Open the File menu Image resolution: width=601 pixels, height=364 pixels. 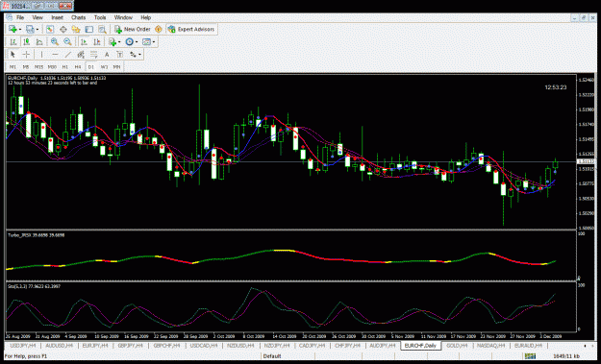click(x=20, y=17)
